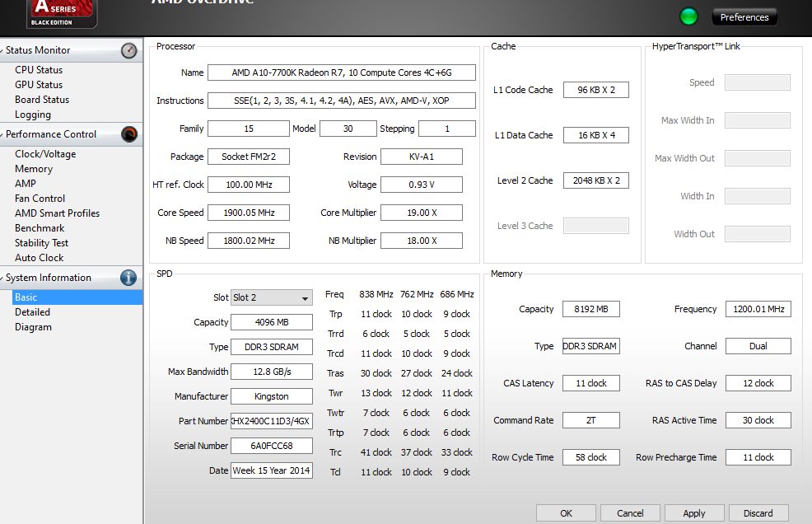Open the Stability Test page
Viewport: 812px width, 524px height.
coord(41,243)
